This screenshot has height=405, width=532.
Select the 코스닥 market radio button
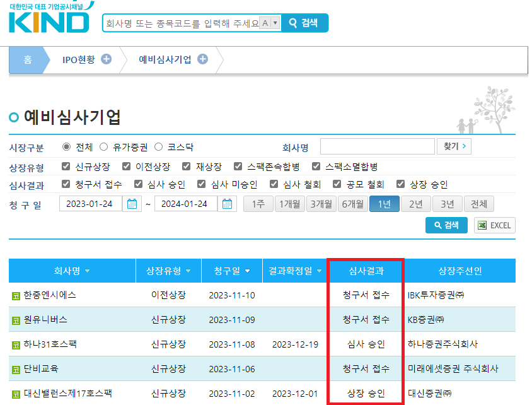158,147
